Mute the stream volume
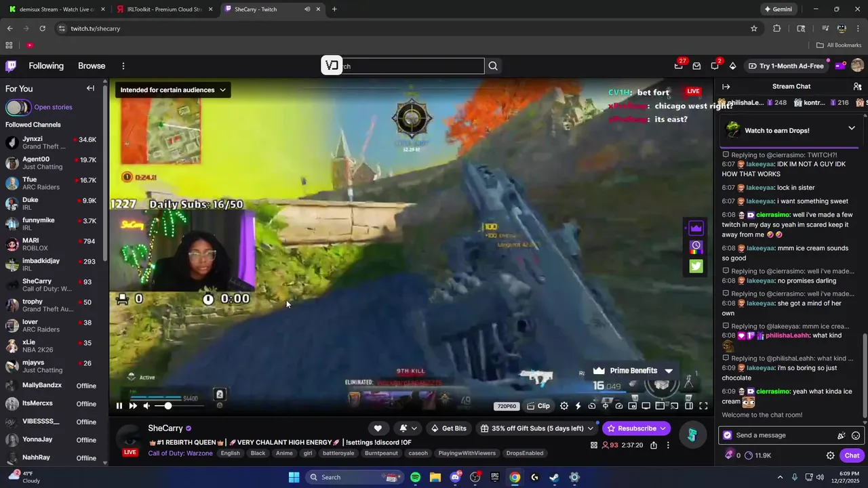This screenshot has height=488, width=868. [146, 406]
